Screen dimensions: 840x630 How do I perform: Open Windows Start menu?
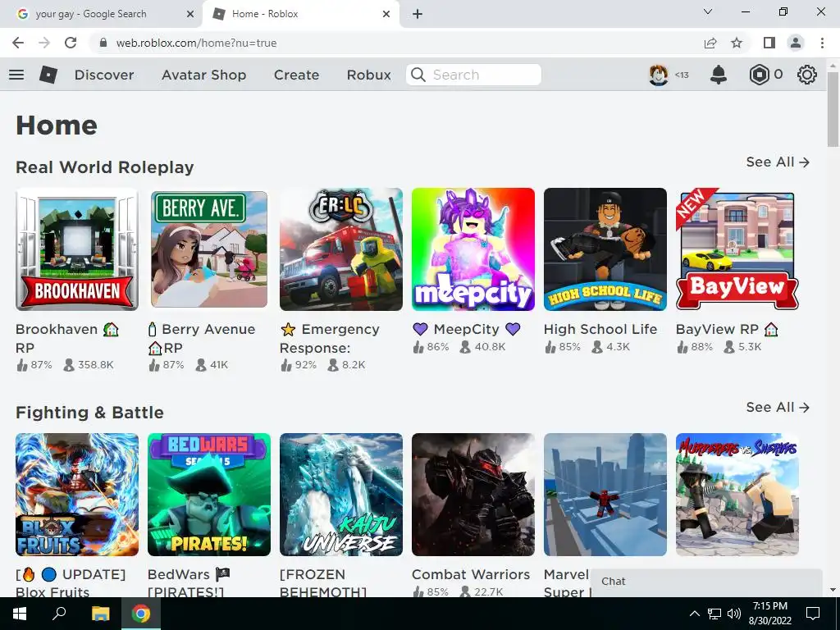[20, 614]
